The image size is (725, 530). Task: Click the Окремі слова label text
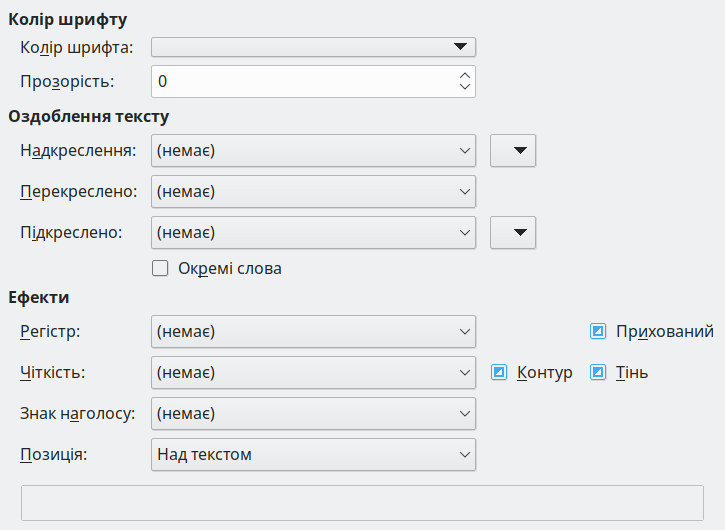click(x=229, y=268)
